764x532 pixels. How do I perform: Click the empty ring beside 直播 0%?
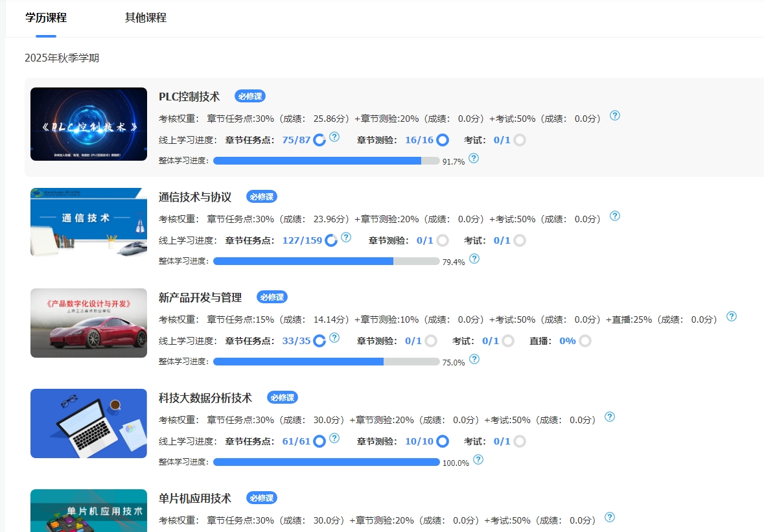(x=585, y=341)
